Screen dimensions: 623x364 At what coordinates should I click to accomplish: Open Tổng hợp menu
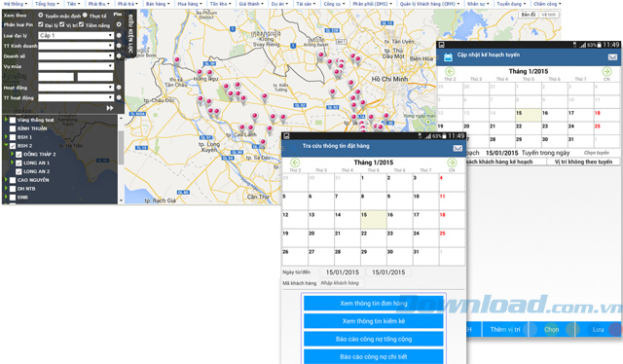click(x=47, y=4)
